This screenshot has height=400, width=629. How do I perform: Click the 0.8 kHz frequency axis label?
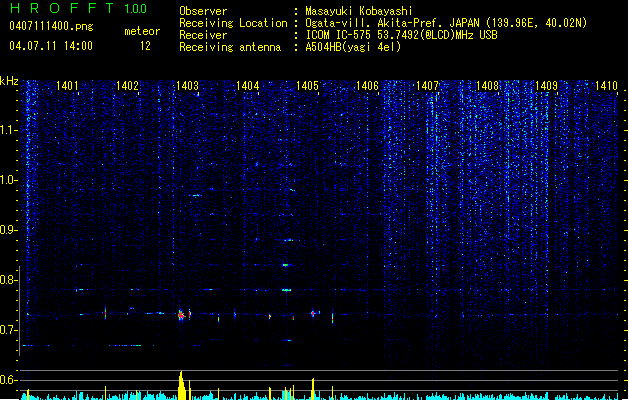tap(8, 280)
